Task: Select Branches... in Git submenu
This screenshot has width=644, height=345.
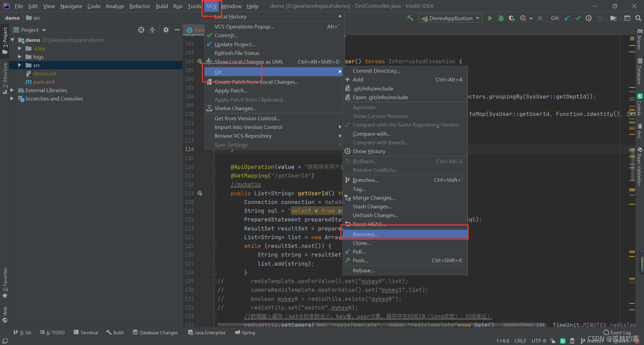Action: coord(405,180)
